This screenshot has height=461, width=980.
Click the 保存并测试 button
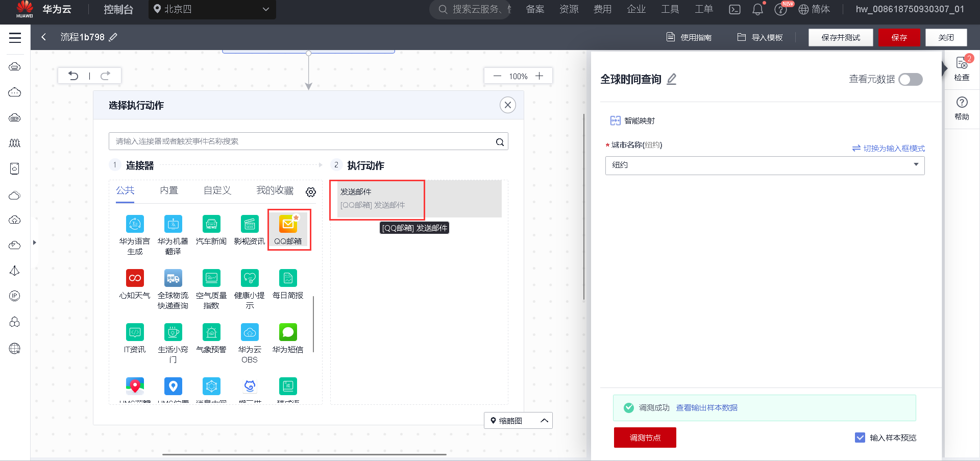(840, 37)
